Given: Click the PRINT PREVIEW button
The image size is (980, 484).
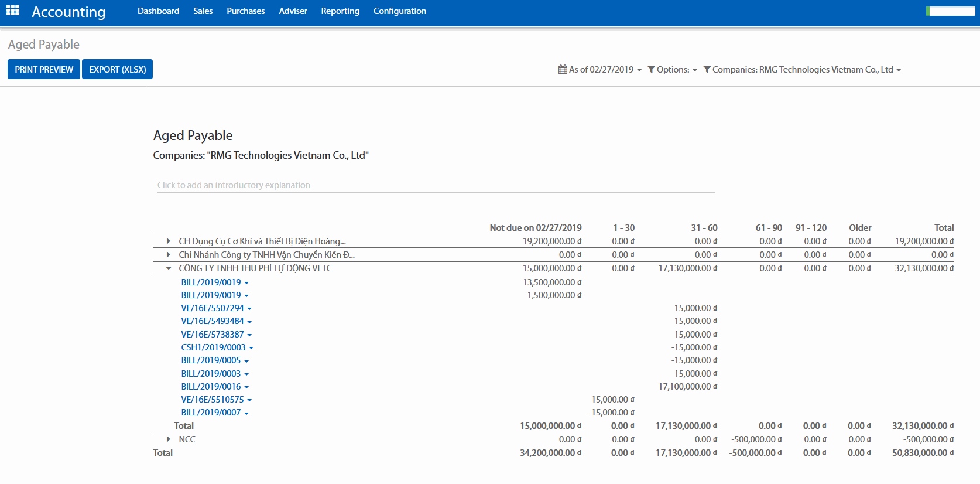Looking at the screenshot, I should [44, 69].
